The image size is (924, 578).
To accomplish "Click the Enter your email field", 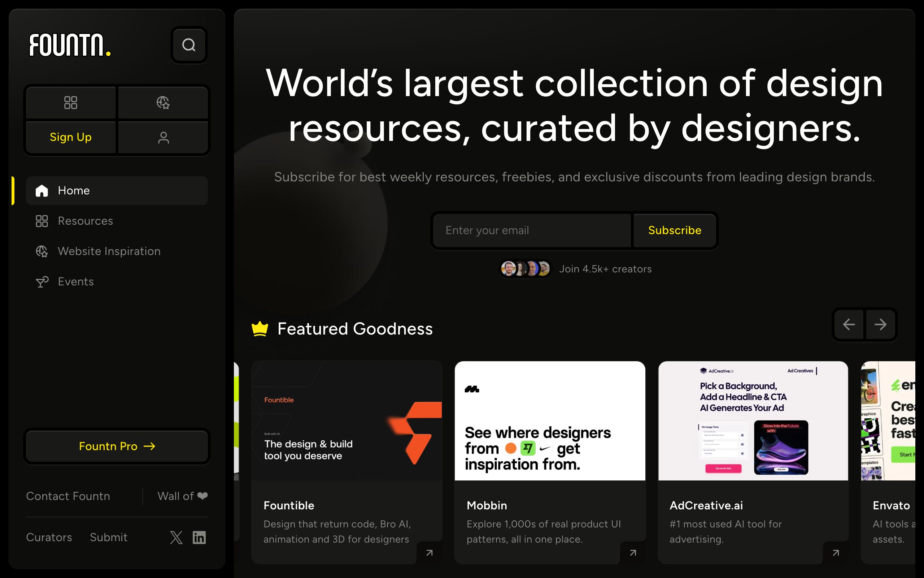I will tap(532, 230).
